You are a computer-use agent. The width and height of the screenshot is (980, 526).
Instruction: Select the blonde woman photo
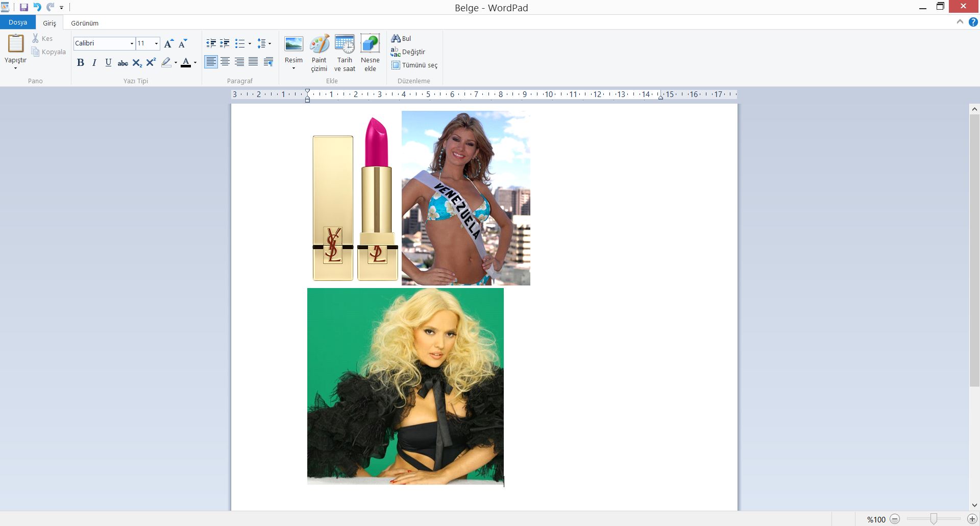[x=405, y=386]
